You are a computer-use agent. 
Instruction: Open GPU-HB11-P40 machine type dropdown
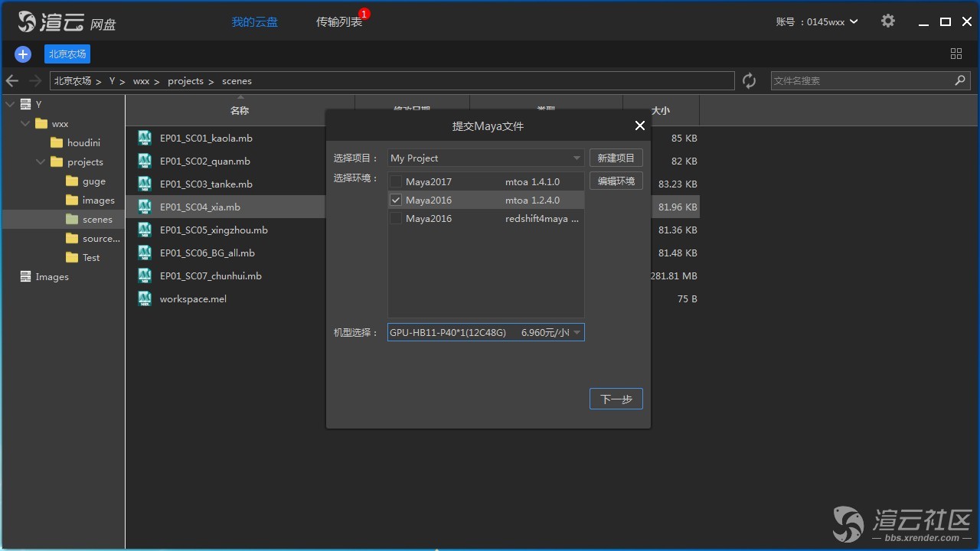point(485,332)
